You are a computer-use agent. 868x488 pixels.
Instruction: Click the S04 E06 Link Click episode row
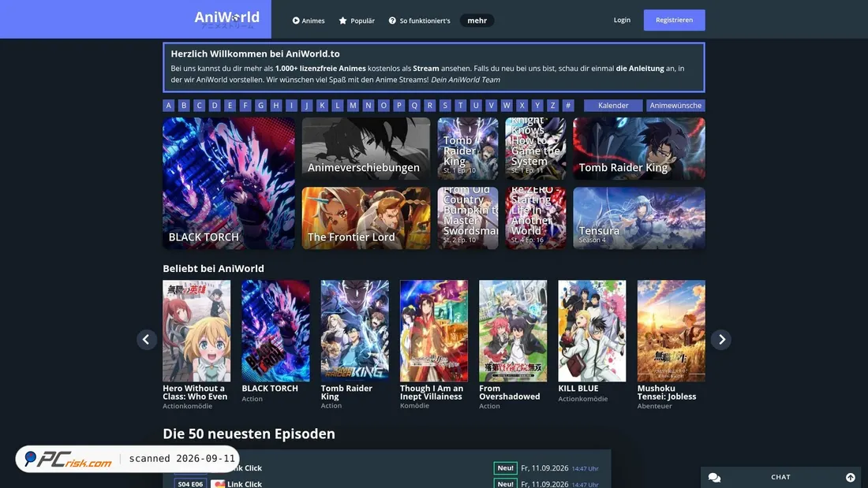click(x=387, y=483)
